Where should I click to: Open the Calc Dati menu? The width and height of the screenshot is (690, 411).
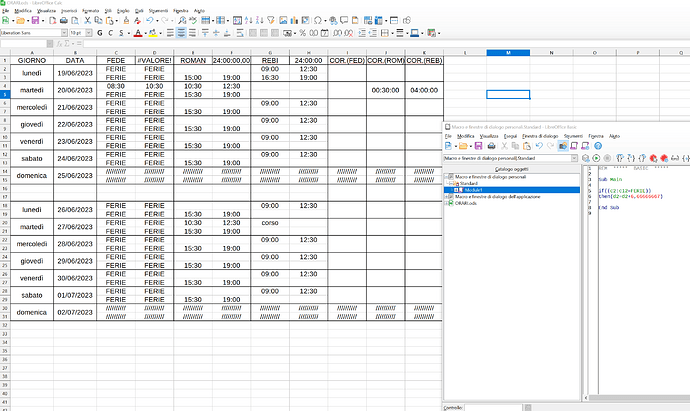(139, 11)
